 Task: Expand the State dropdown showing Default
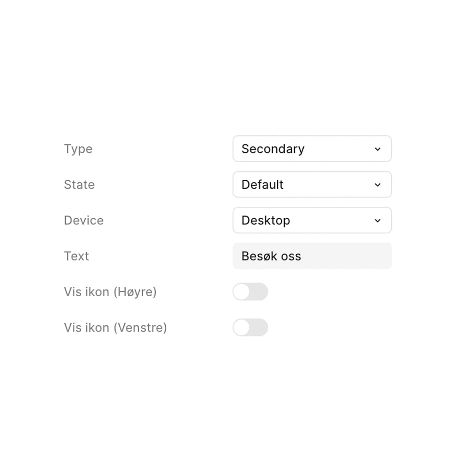coord(312,185)
